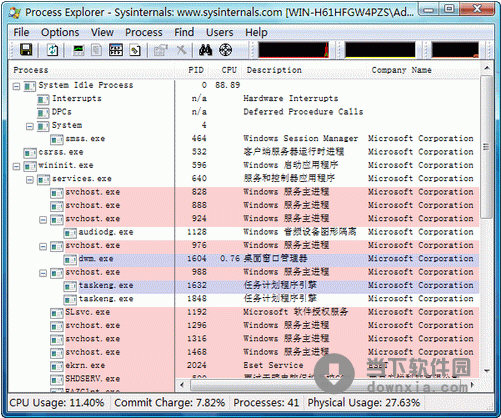The width and height of the screenshot is (501, 418).
Task: Collapse svchost.exe PID 988 node
Action: coord(43,273)
